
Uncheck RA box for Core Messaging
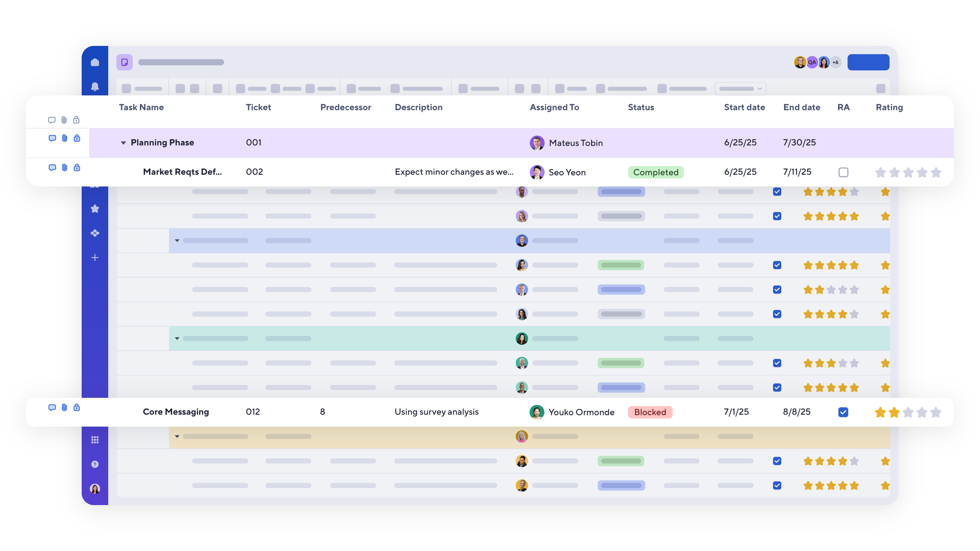(x=843, y=412)
